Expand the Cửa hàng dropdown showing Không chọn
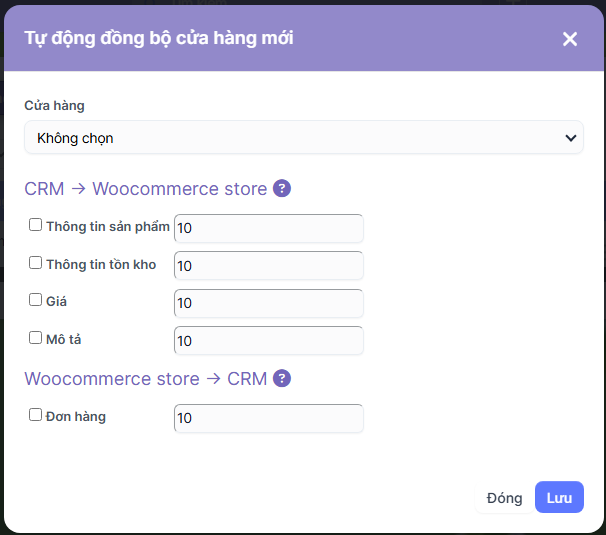This screenshot has height=535, width=606. tap(303, 138)
